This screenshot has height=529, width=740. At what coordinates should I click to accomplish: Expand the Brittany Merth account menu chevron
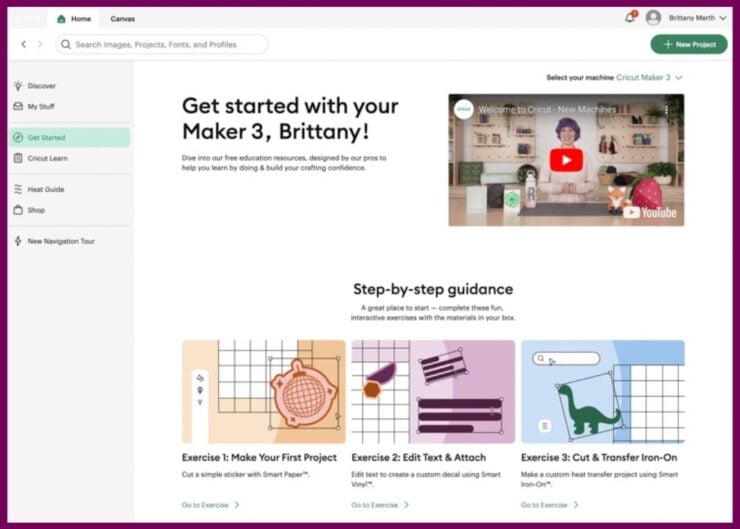click(x=723, y=18)
